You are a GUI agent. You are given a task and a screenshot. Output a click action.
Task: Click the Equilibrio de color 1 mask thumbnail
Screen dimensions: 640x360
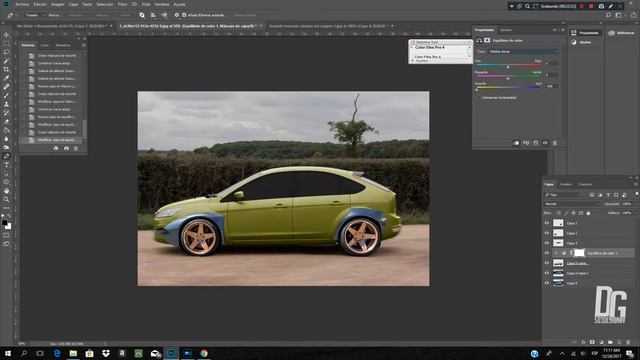(x=579, y=253)
